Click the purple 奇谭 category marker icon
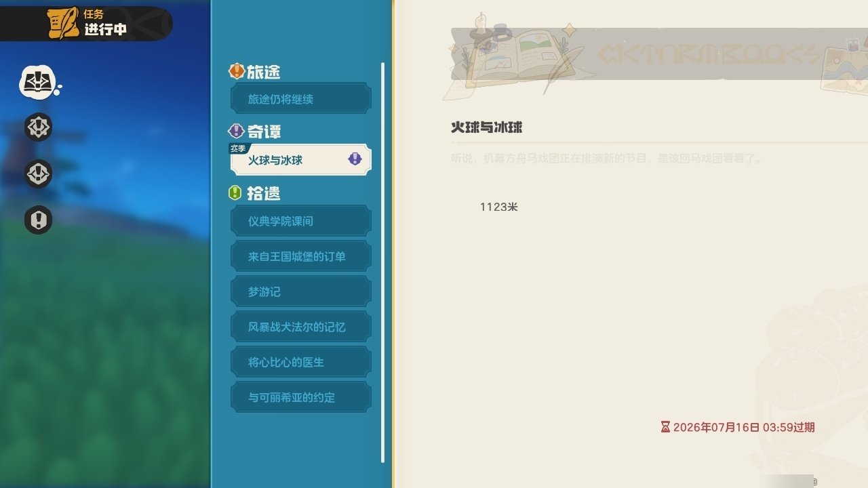The height and width of the screenshot is (488, 868). (236, 131)
